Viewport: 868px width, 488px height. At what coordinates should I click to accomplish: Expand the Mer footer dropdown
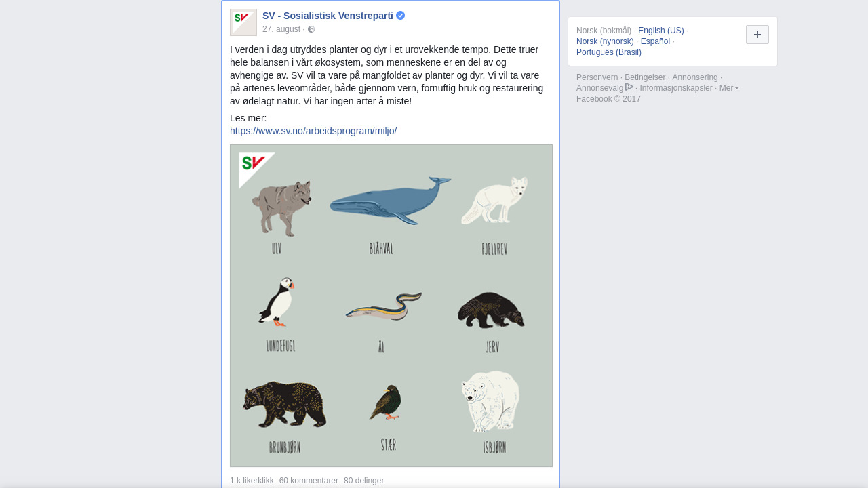pos(728,88)
